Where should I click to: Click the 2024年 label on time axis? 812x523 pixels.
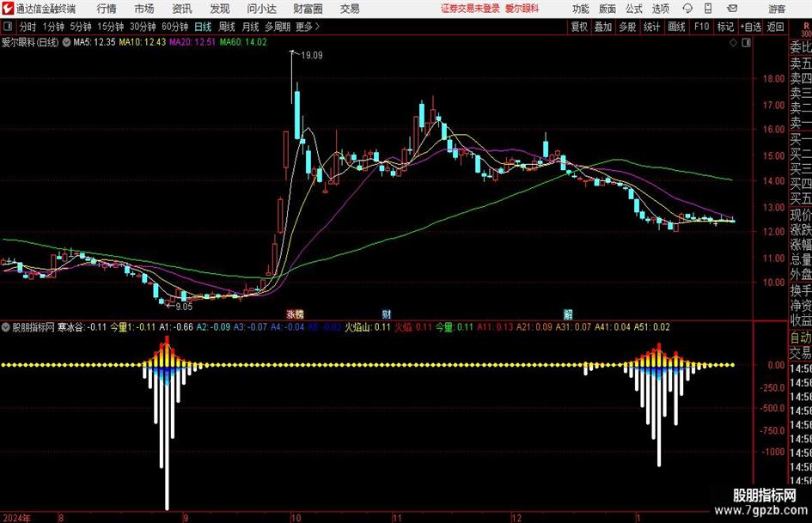point(17,518)
